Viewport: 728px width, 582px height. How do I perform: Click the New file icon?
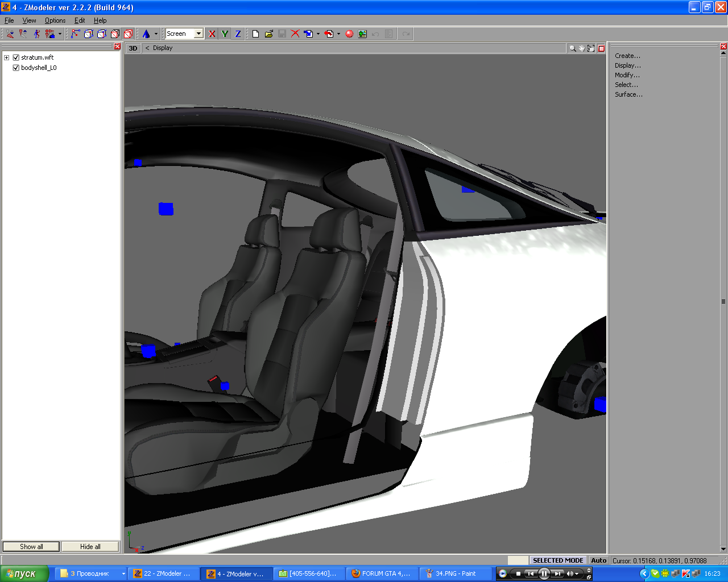pos(255,34)
